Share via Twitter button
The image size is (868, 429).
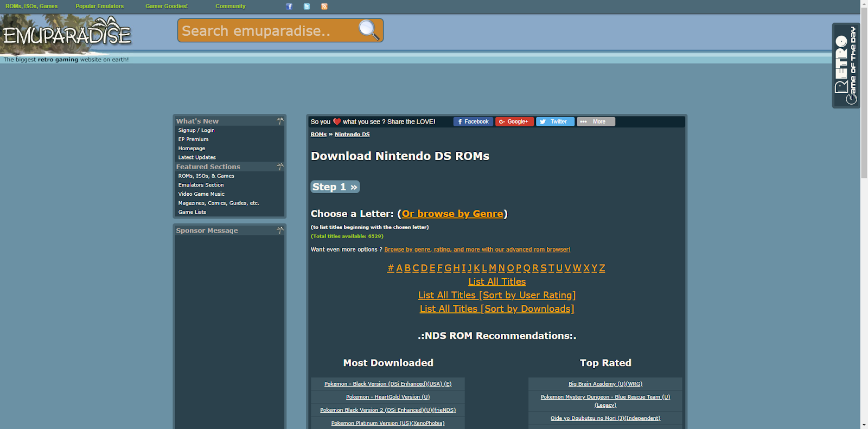click(555, 121)
